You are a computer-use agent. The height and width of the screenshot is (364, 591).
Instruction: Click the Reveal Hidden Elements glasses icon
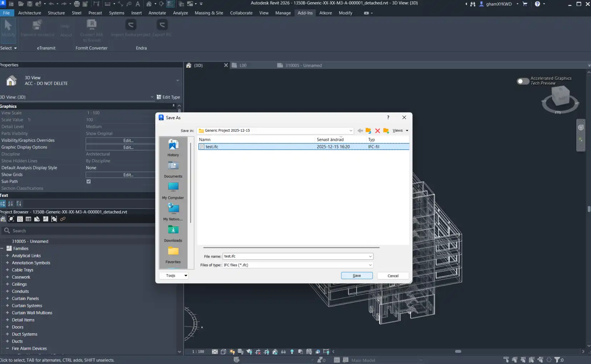coord(283,352)
